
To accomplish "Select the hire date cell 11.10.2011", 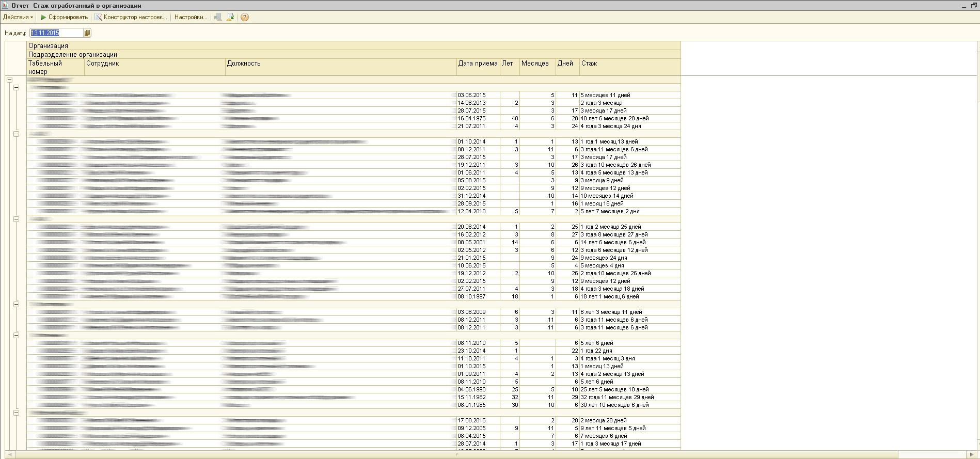I will point(478,359).
